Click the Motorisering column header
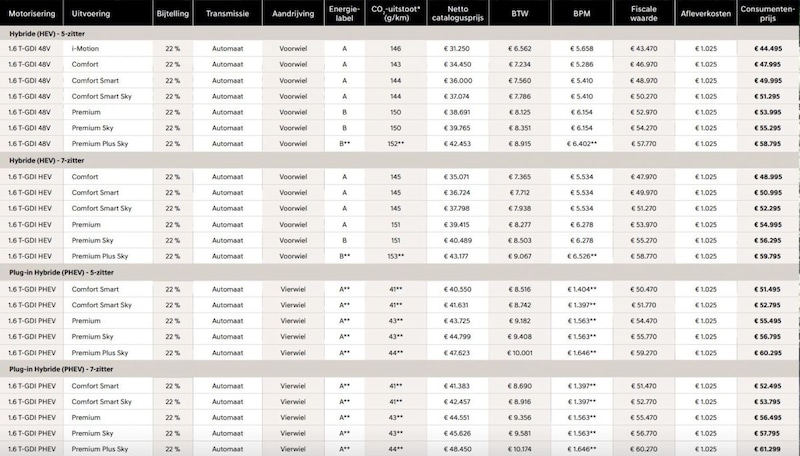 [x=30, y=17]
